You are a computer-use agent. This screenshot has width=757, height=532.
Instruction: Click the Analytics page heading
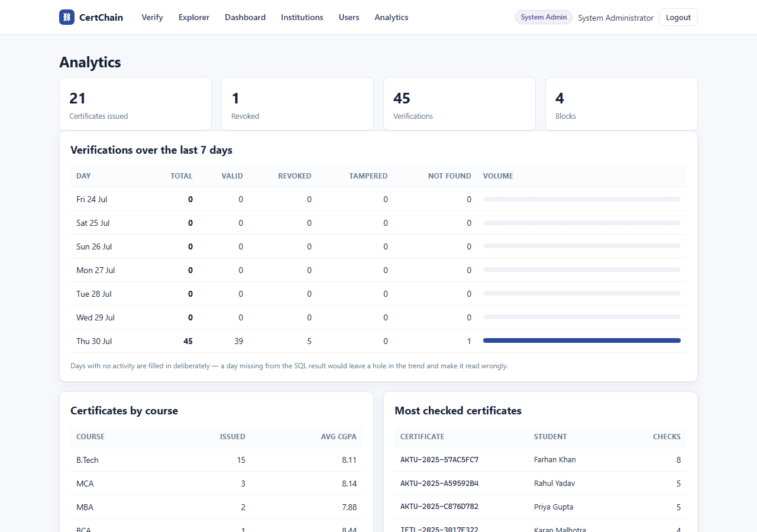click(x=90, y=62)
